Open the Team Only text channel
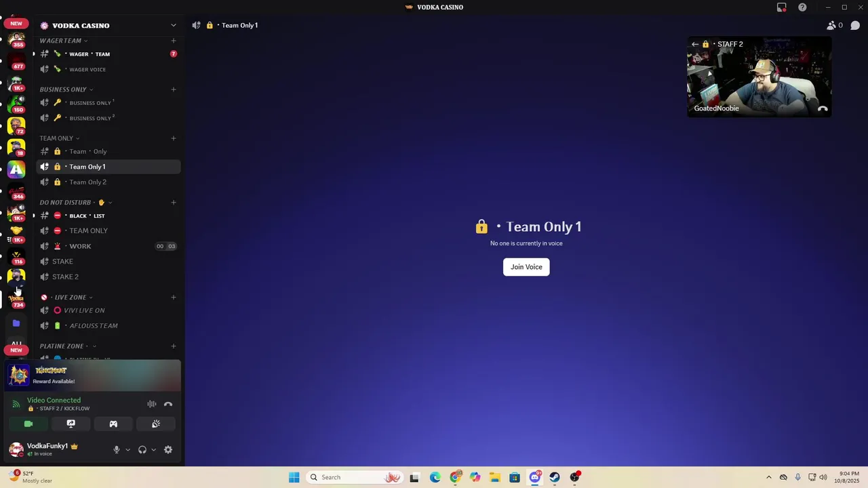Screen dimensions: 868x488 click(108, 151)
